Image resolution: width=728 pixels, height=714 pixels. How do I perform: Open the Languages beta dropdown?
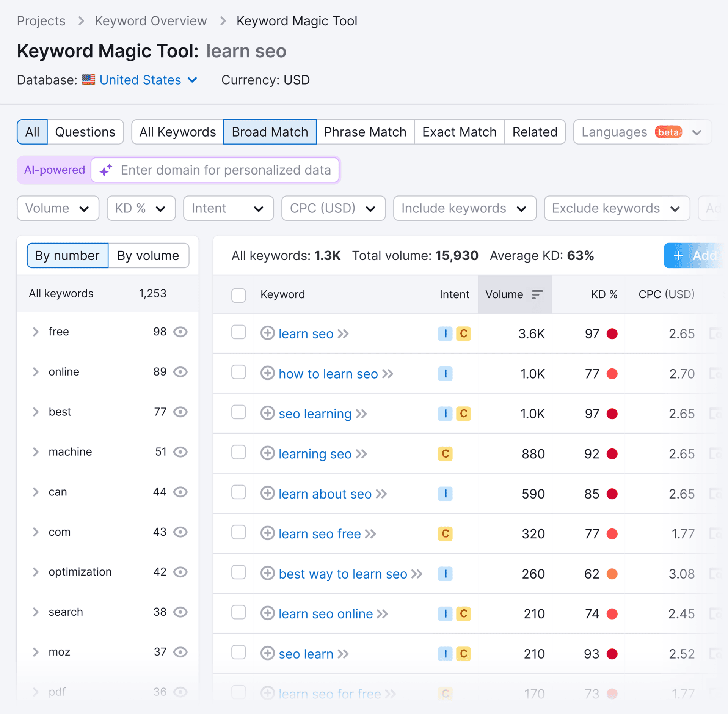click(x=642, y=132)
